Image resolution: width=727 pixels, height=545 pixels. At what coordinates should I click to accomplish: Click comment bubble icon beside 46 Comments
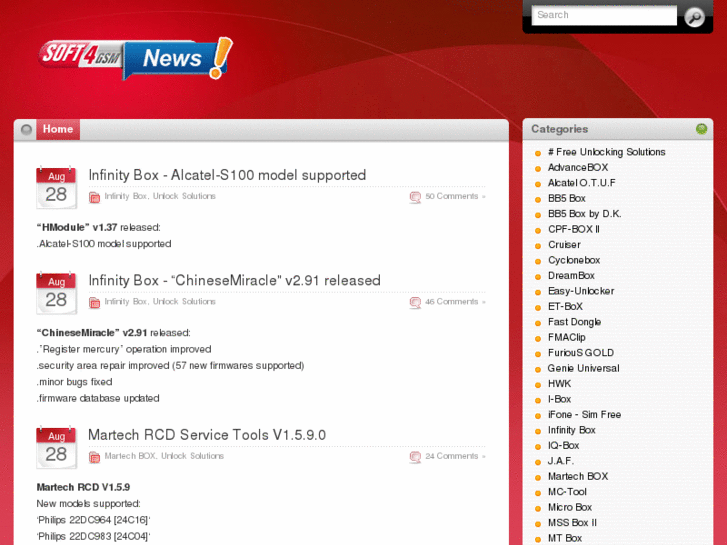[415, 302]
